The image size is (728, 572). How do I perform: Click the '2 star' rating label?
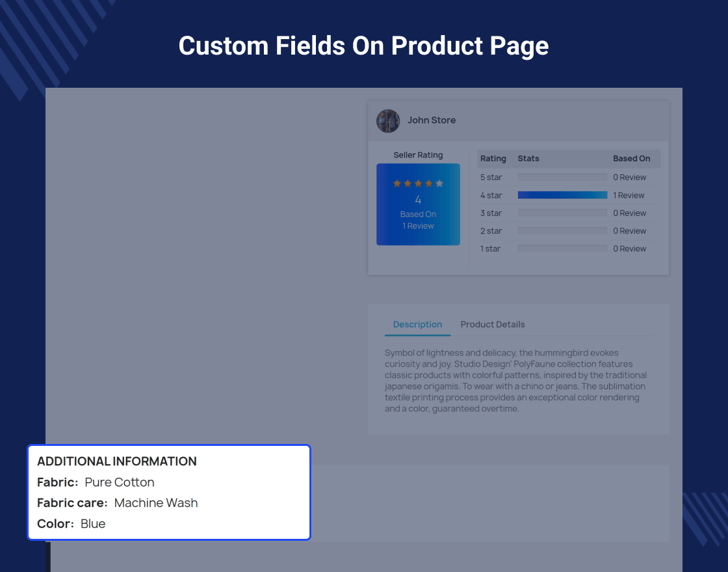(x=491, y=231)
